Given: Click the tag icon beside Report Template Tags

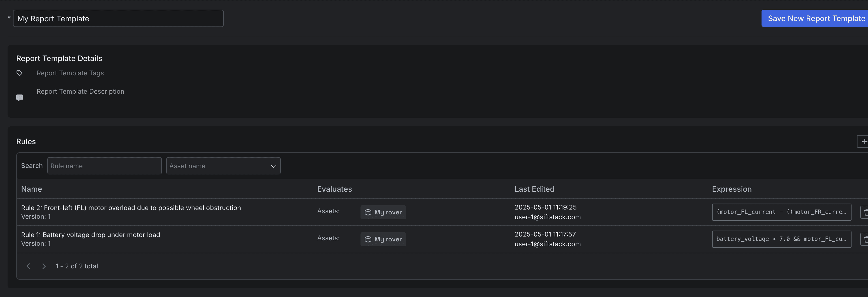Looking at the screenshot, I should point(19,73).
